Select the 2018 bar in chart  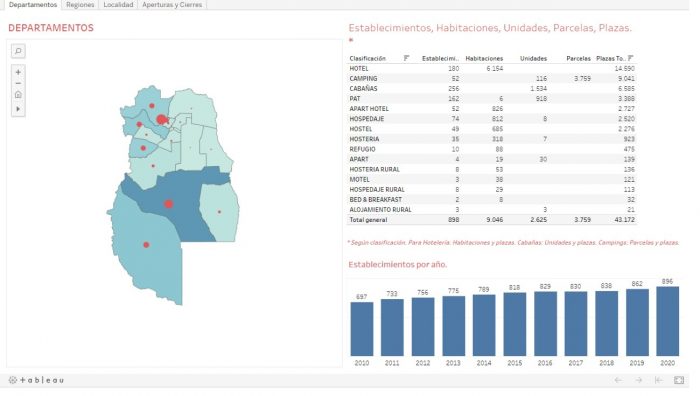(606, 324)
